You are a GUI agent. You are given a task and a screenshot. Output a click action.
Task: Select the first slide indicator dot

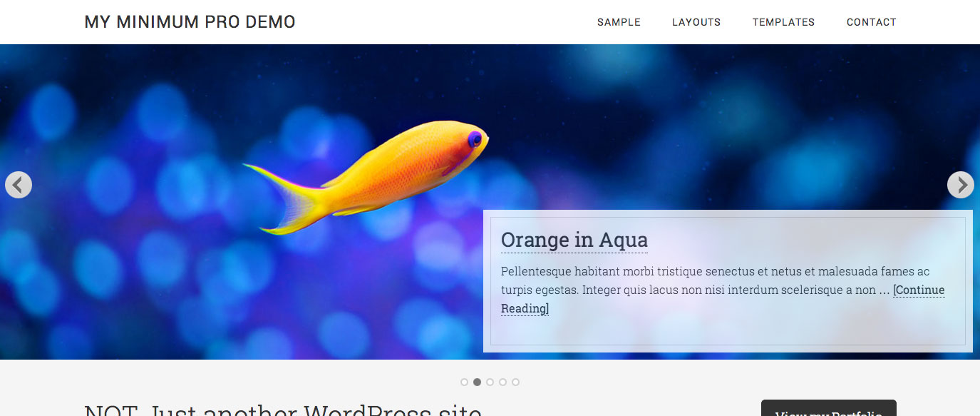tap(464, 382)
